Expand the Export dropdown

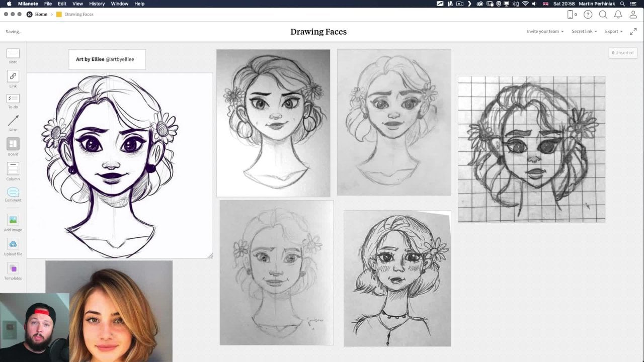[x=613, y=31]
